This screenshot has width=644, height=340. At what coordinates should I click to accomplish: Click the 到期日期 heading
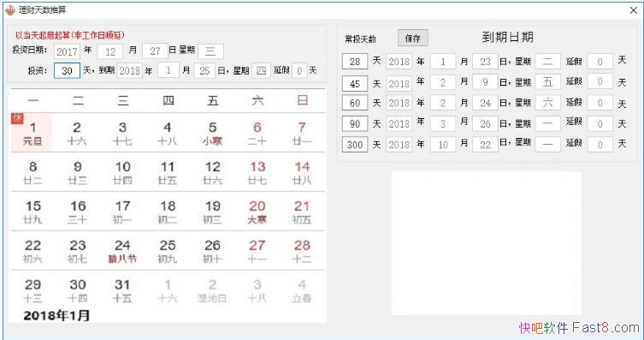click(x=508, y=38)
